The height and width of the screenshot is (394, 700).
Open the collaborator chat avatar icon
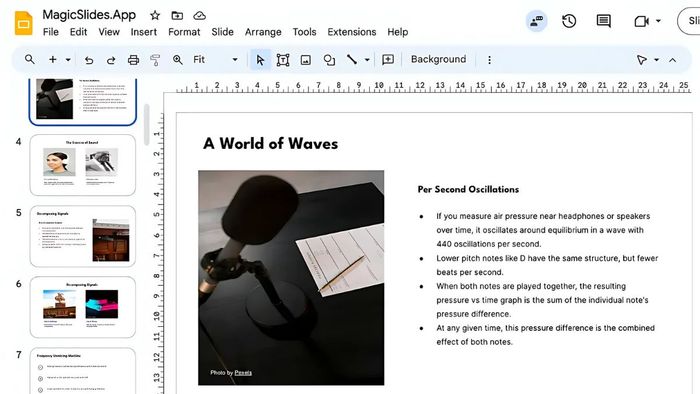[536, 21]
